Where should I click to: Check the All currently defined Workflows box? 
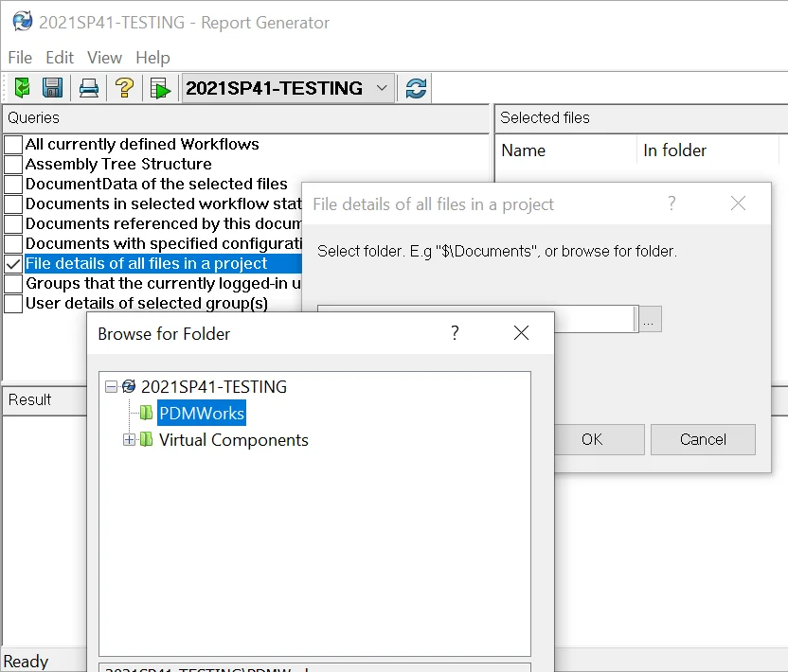pos(13,145)
